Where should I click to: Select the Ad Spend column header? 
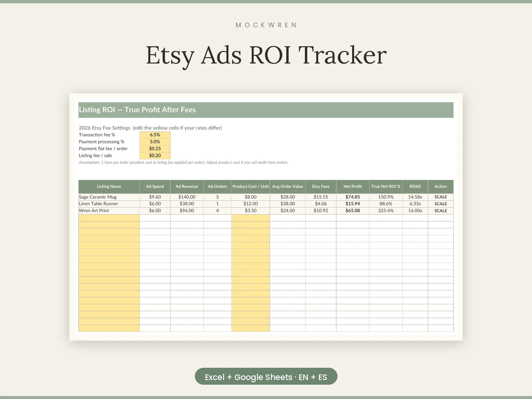click(x=155, y=187)
